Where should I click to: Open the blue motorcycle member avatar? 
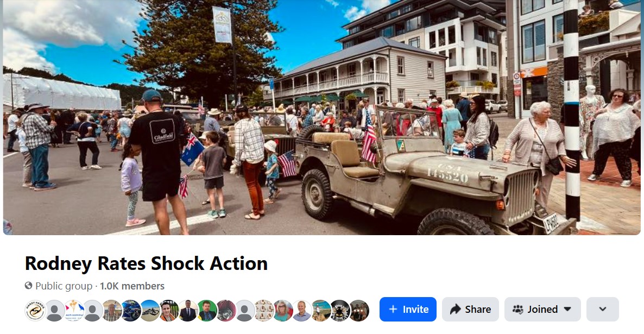click(131, 311)
